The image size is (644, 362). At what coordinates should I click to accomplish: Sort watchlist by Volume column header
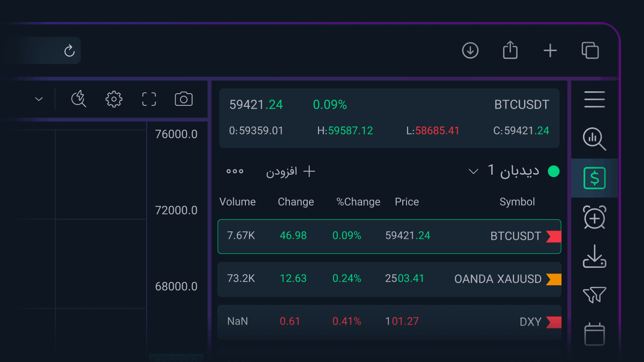coord(237,202)
